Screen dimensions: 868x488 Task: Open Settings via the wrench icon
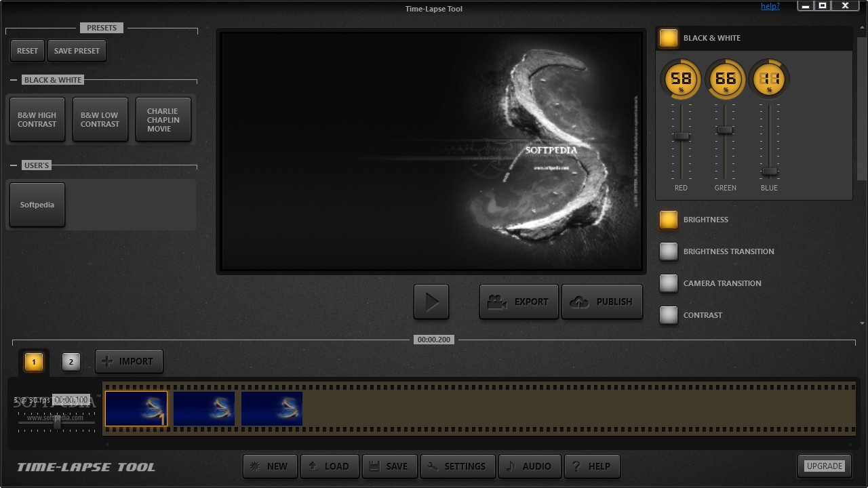[x=433, y=466]
